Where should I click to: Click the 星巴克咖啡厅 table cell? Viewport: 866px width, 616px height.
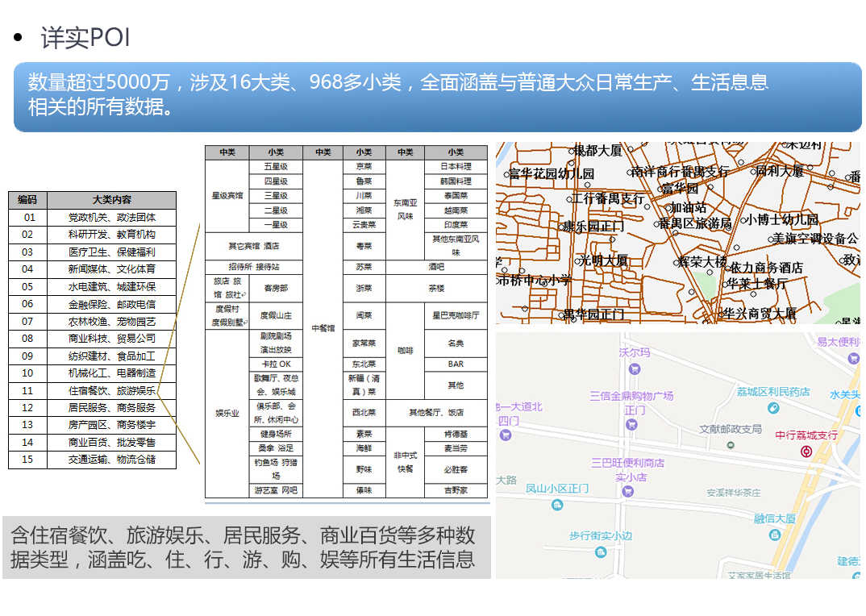tap(456, 315)
